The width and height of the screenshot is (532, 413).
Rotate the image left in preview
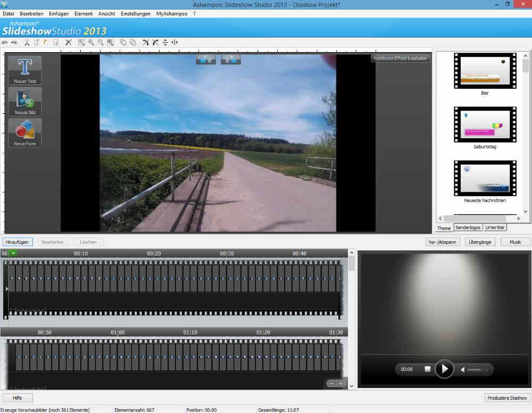pyautogui.click(x=205, y=59)
